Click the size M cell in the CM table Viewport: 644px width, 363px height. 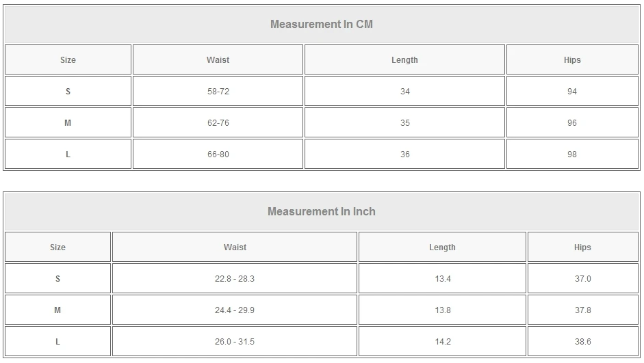[x=68, y=123]
